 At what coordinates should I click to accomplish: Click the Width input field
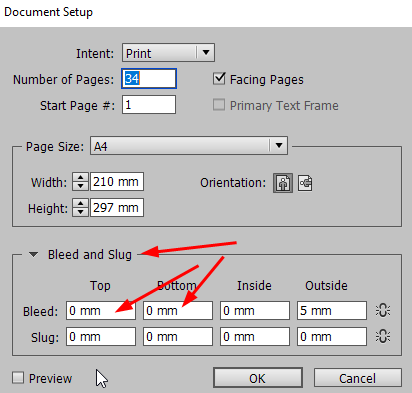[117, 182]
